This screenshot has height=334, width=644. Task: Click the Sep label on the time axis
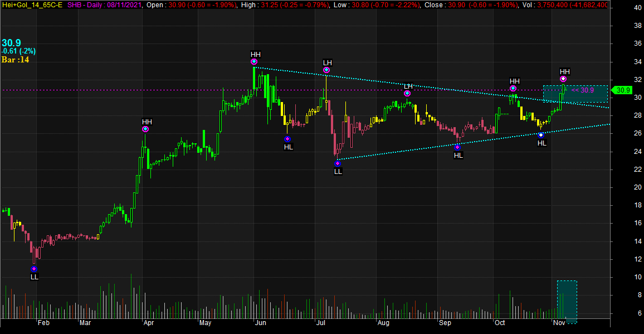[444, 323]
